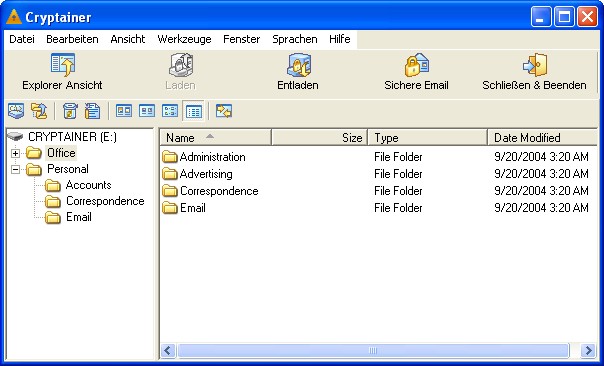Click the Entladen padlock icon
Image resolution: width=604 pixels, height=366 pixels.
[x=298, y=65]
